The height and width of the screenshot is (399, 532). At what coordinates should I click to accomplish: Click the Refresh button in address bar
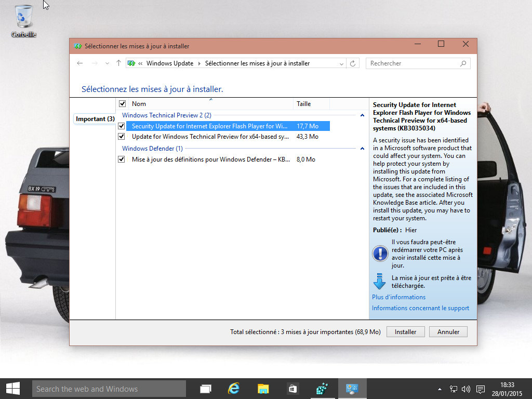[353, 63]
